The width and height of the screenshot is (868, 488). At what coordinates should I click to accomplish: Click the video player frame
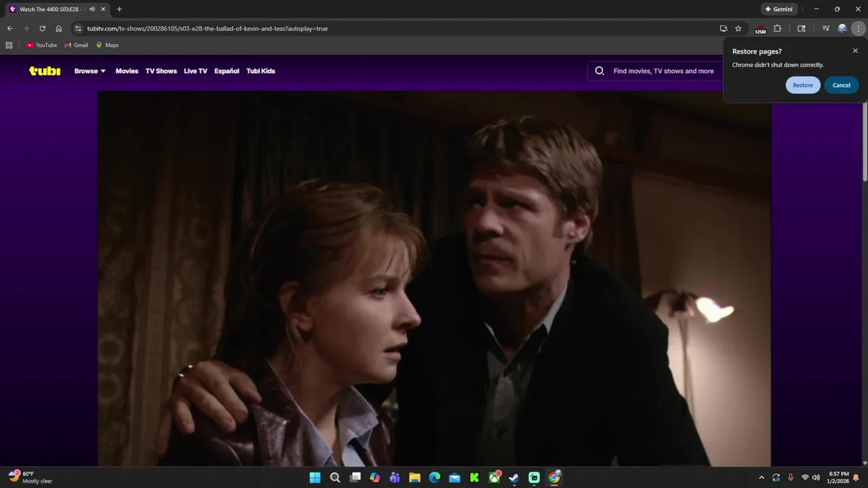[x=434, y=279]
